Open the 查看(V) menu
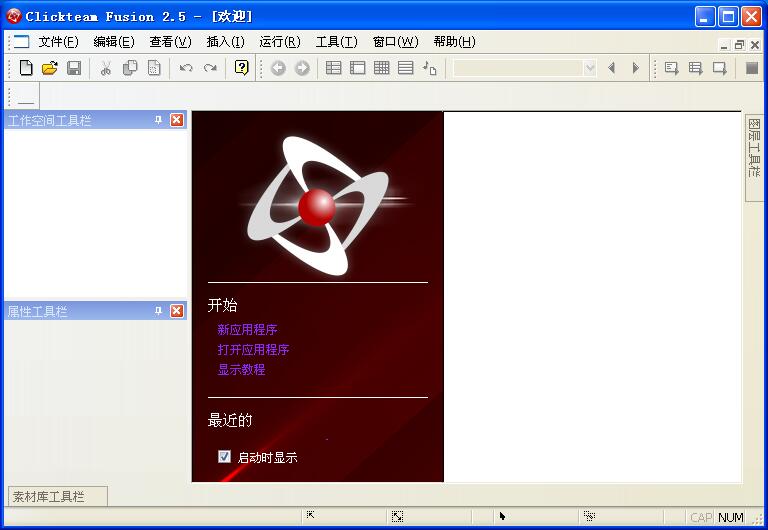This screenshot has height=530, width=768. [x=170, y=42]
